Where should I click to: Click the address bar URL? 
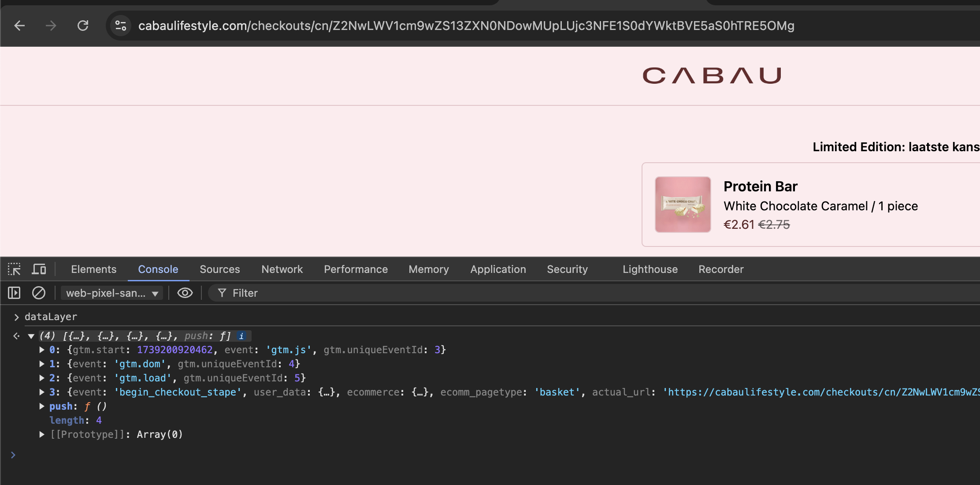coord(466,26)
